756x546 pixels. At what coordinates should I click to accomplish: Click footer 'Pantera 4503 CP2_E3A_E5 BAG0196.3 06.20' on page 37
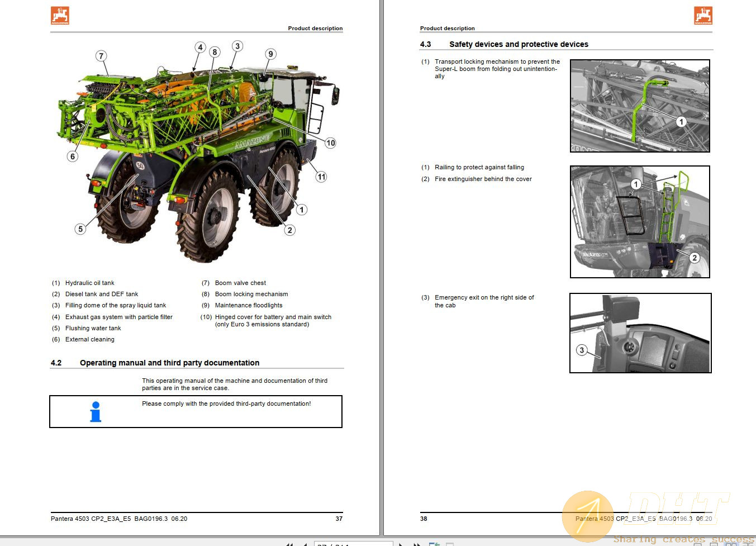[119, 519]
